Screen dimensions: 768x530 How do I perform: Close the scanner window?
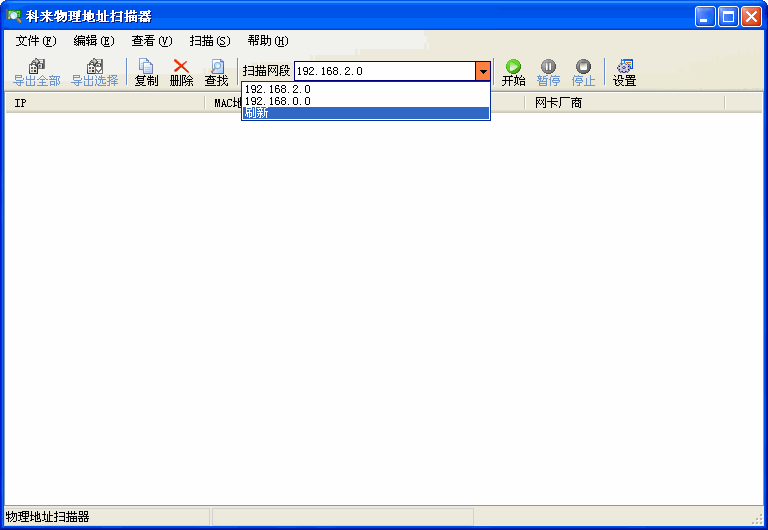751,17
